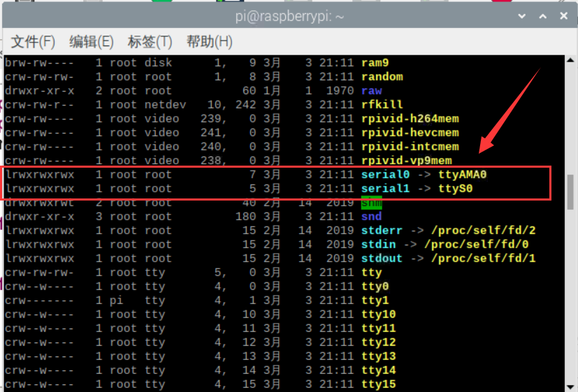
Task: Click the directory name snd
Action: (372, 217)
